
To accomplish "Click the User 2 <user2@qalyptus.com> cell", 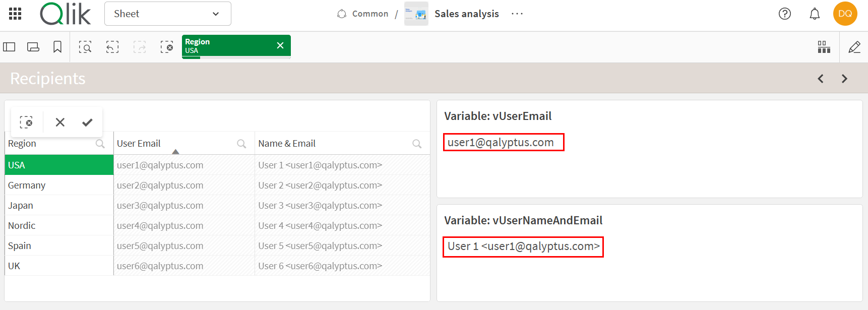I will click(342, 185).
